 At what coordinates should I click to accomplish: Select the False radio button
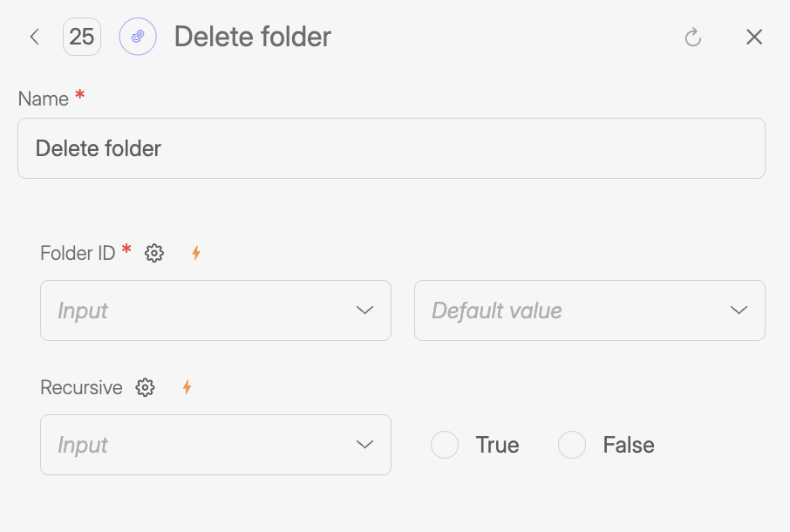572,445
